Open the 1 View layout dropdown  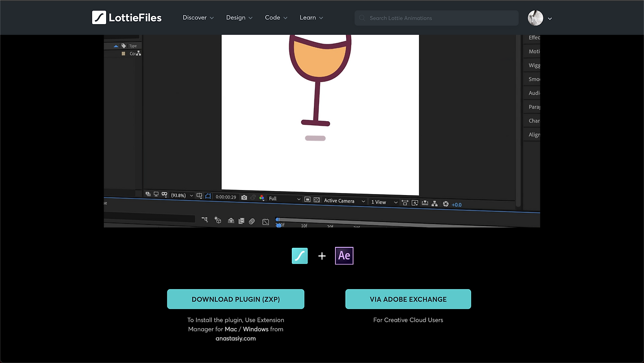click(384, 202)
